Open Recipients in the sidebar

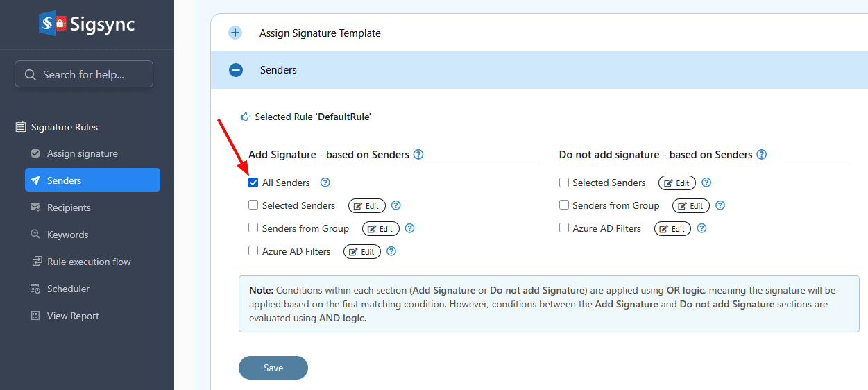(68, 207)
